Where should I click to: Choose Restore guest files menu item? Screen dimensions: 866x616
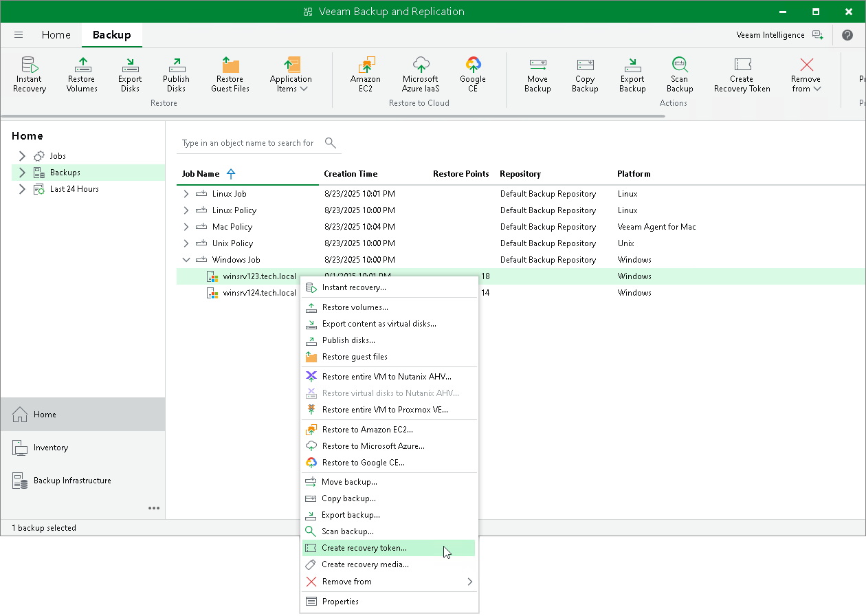(389, 357)
